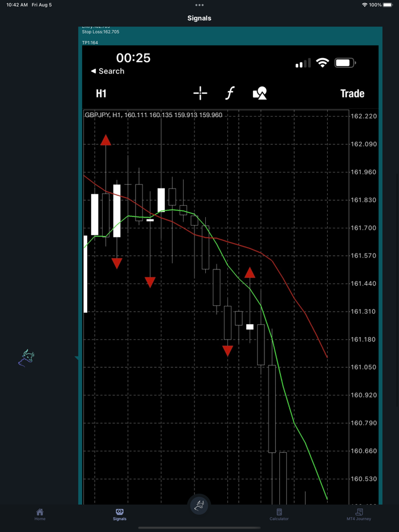Click the Trade button in chart image
This screenshot has height=532, width=399.
pyautogui.click(x=352, y=93)
